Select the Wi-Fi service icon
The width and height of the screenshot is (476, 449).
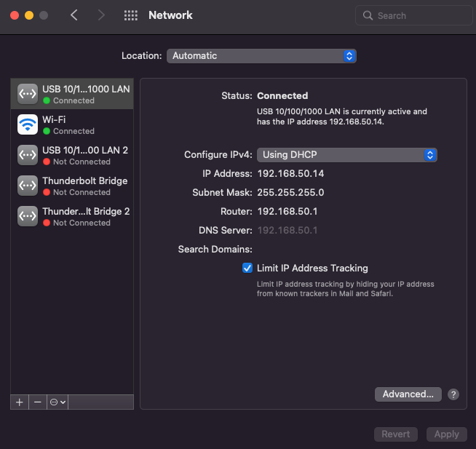(28, 125)
